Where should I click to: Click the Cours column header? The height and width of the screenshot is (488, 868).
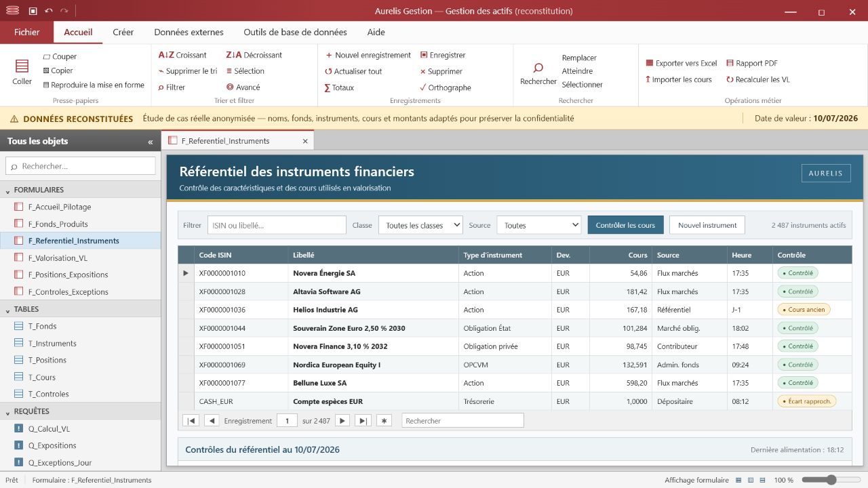pyautogui.click(x=620, y=255)
